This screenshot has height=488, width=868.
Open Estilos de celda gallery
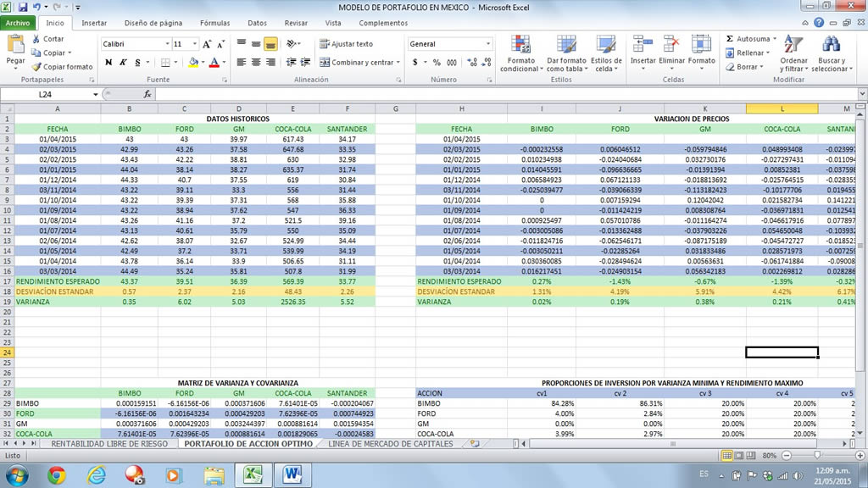[606, 53]
